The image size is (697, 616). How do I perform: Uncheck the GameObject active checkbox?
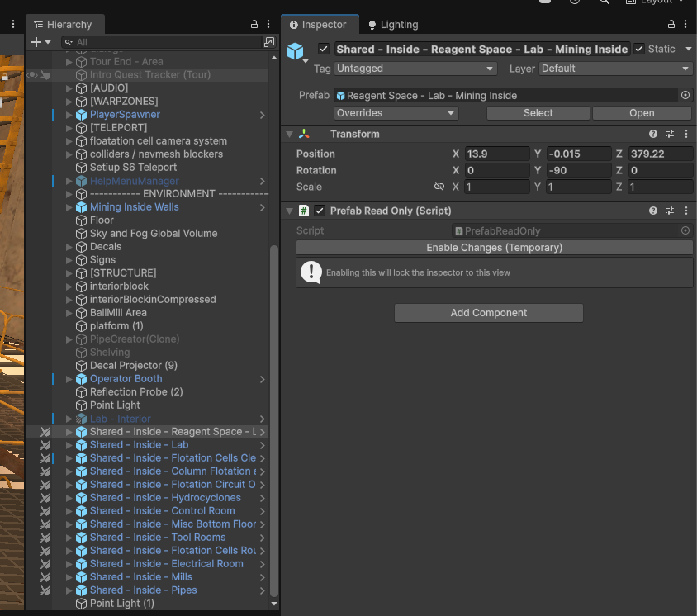click(324, 49)
